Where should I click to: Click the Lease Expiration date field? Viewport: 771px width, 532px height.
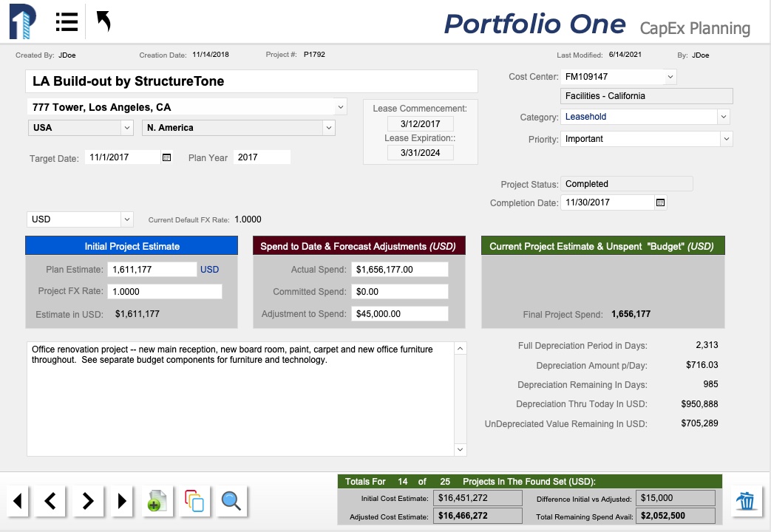click(x=421, y=153)
